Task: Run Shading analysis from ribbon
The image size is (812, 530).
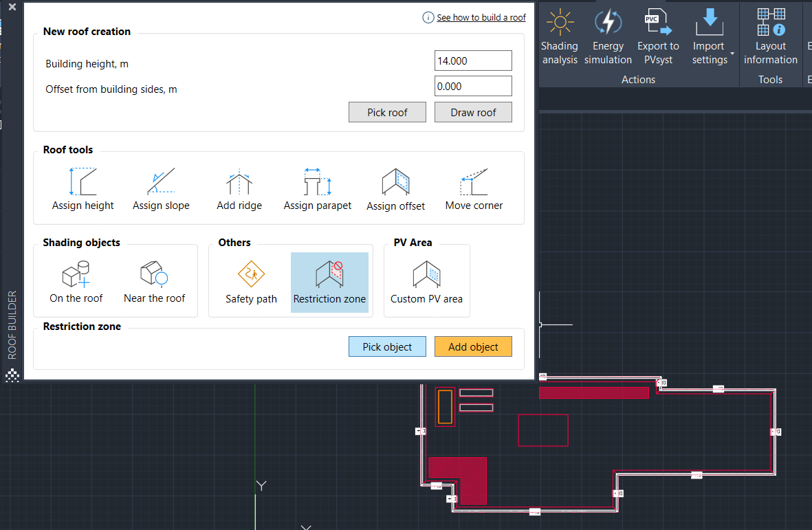Action: point(559,37)
